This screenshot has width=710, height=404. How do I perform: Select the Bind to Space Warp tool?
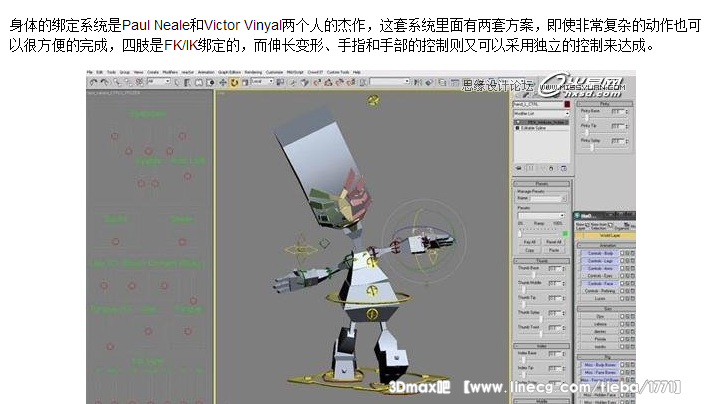tap(139, 83)
